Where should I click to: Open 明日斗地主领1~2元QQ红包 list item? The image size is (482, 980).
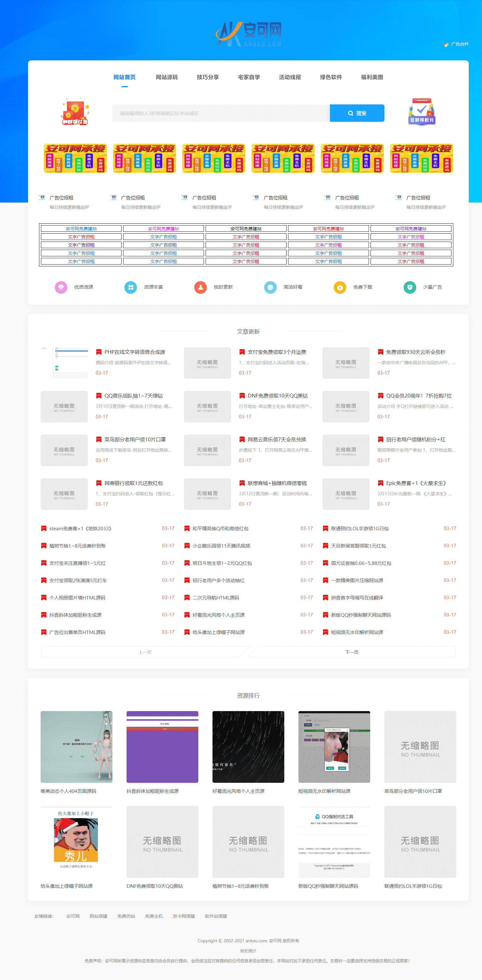click(x=222, y=563)
